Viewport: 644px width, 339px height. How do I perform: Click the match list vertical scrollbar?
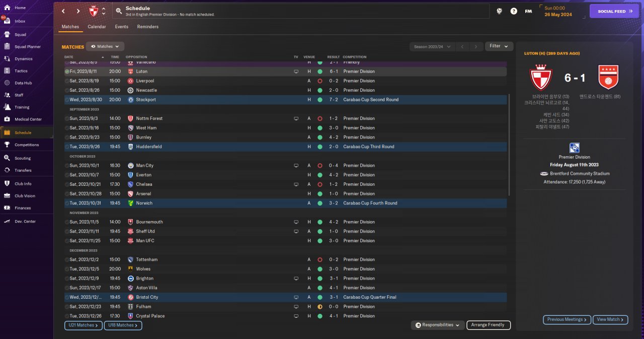[509, 145]
